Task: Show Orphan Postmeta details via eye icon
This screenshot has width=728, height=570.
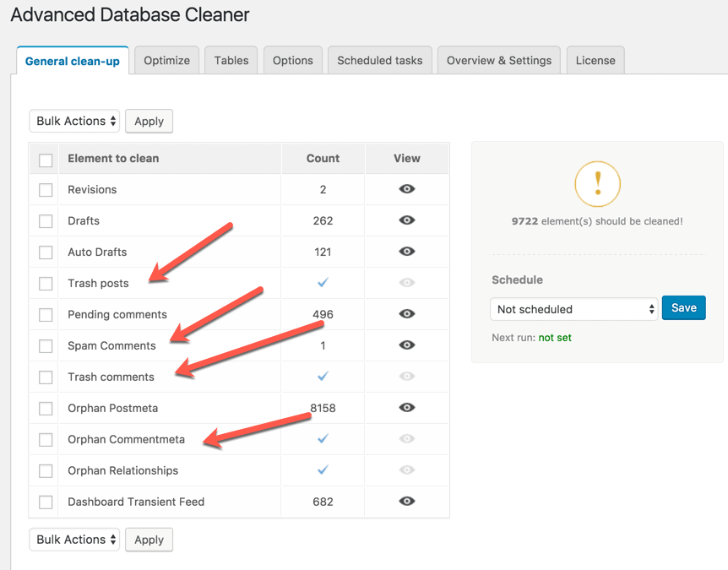Action: coord(407,408)
